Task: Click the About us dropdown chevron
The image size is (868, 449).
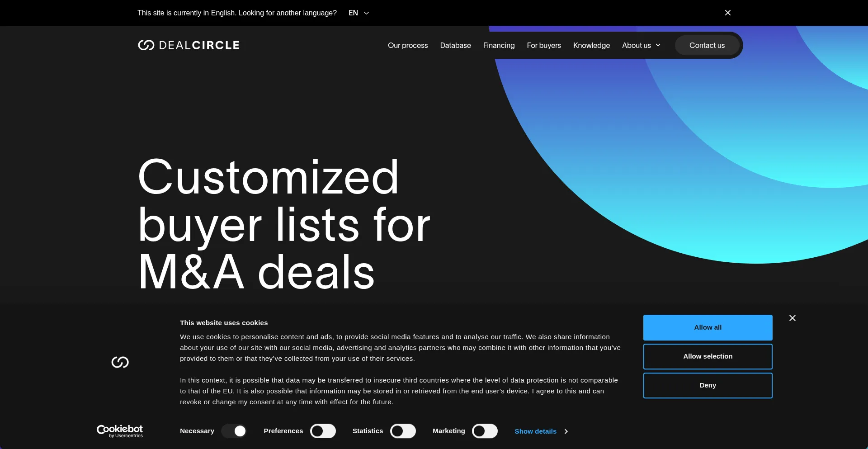Action: coord(658,45)
